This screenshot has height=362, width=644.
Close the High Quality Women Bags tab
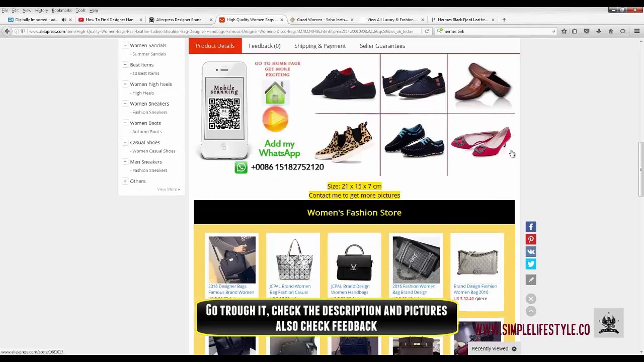281,20
